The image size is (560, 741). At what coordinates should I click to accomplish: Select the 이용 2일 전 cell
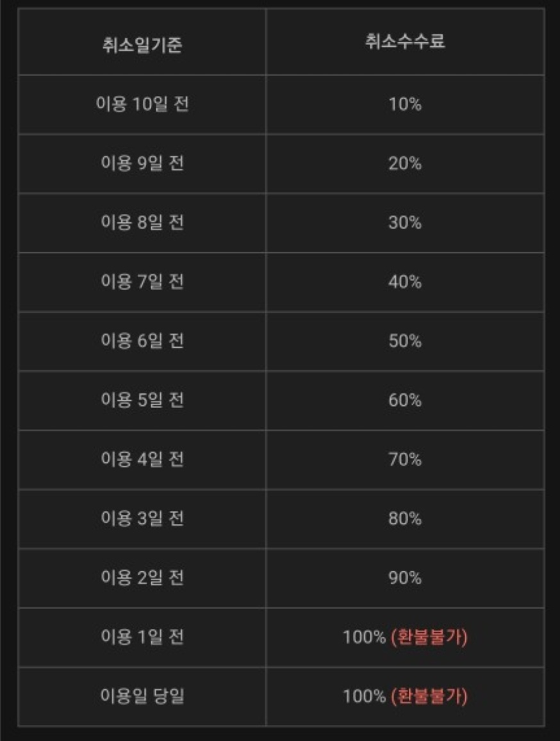142,578
